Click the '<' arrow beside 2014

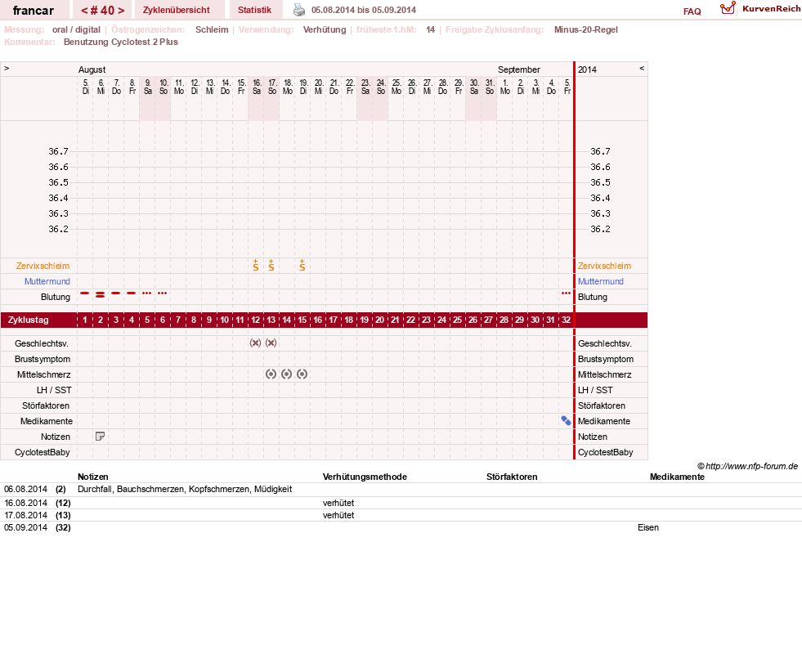tap(642, 68)
